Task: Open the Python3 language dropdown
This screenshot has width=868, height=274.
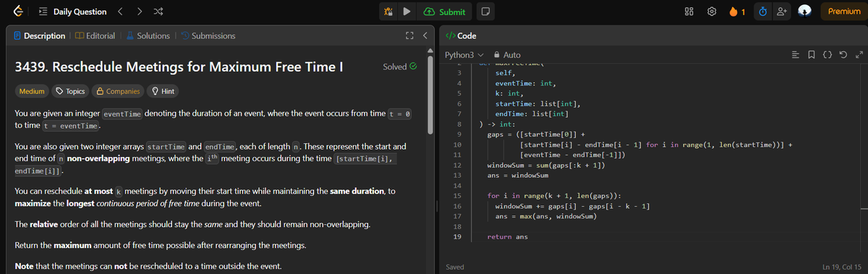Action: tap(464, 55)
